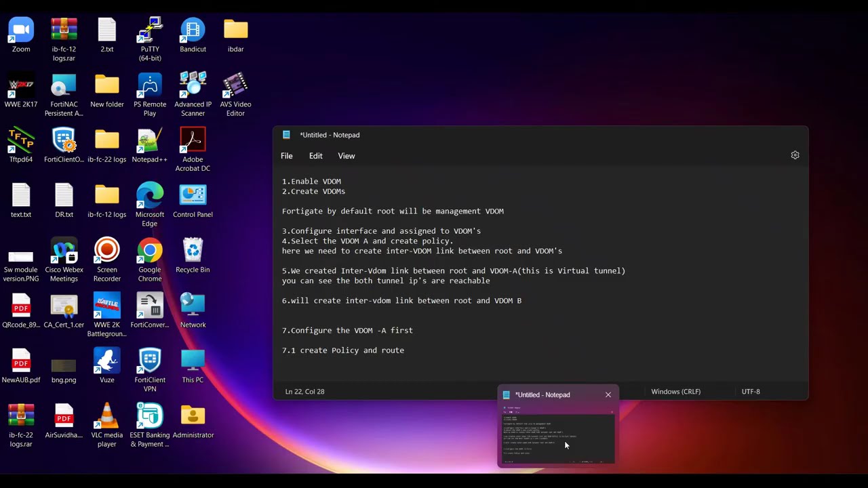
Task: Select NewAUB.pdf file icon
Action: click(x=21, y=366)
